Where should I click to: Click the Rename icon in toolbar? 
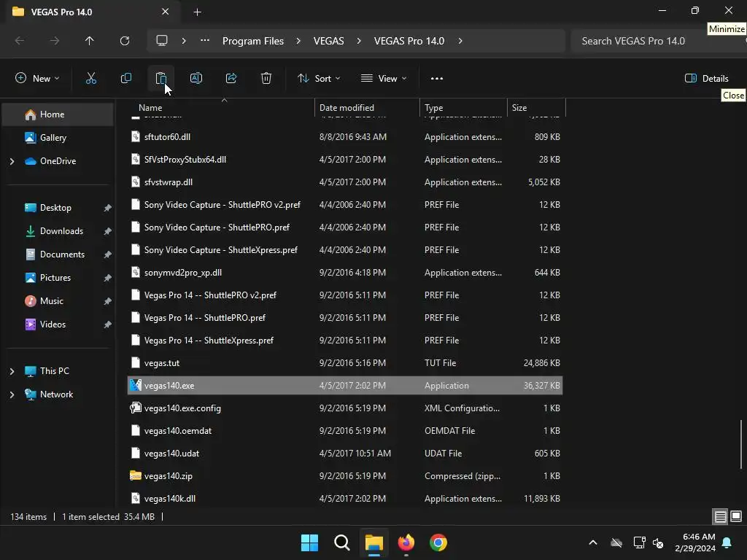point(196,79)
